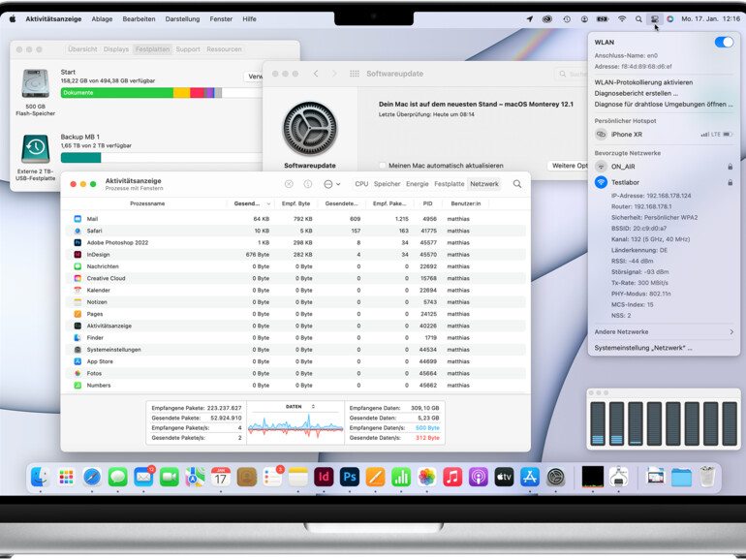Open Messages app in the Dock

pyautogui.click(x=117, y=477)
